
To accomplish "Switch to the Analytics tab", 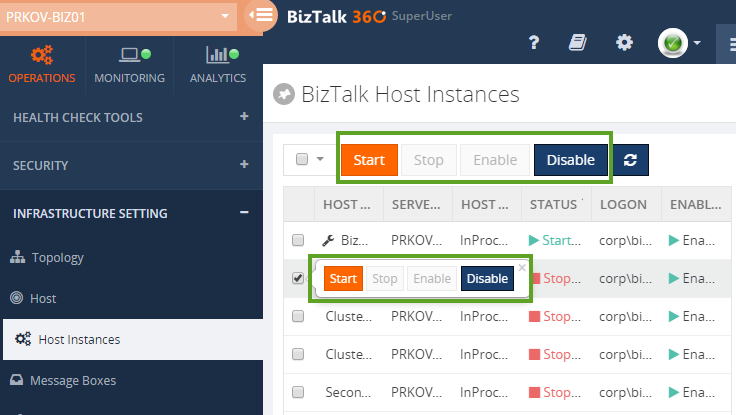I will pos(218,65).
